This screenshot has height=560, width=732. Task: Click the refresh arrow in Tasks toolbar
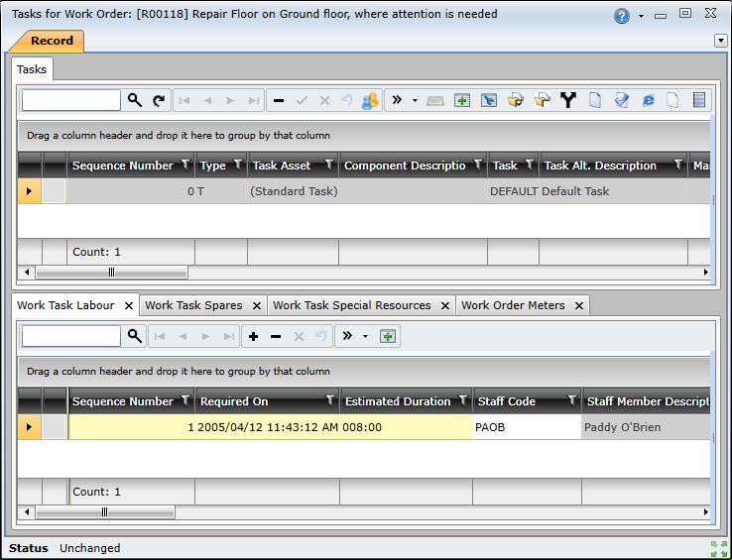[159, 100]
